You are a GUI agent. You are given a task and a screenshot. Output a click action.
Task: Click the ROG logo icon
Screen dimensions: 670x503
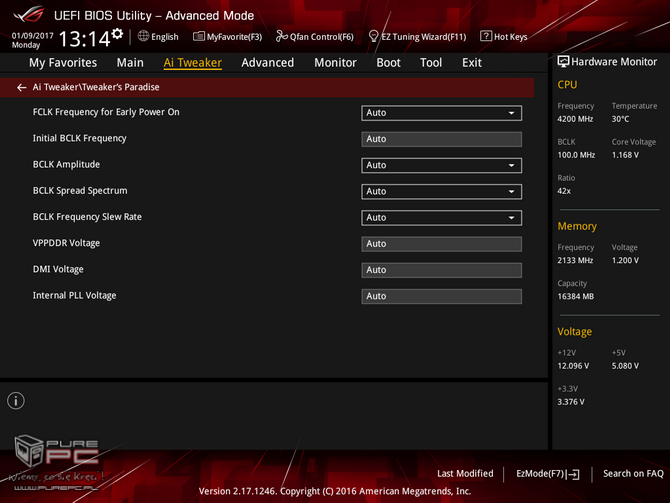[x=29, y=15]
